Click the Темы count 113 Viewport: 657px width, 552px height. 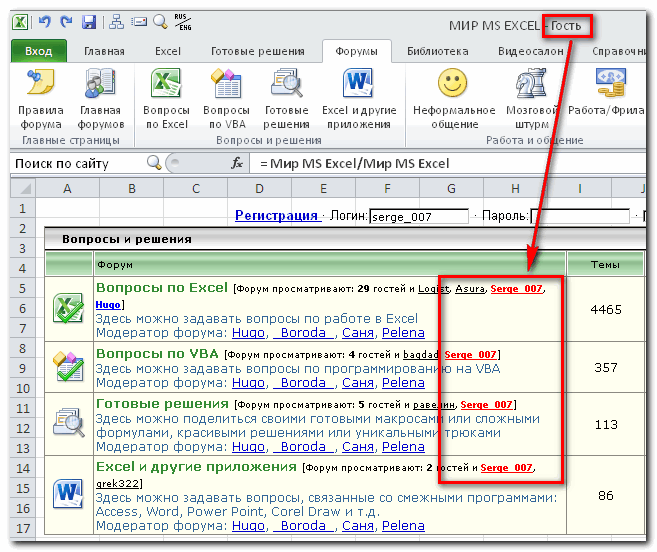605,424
